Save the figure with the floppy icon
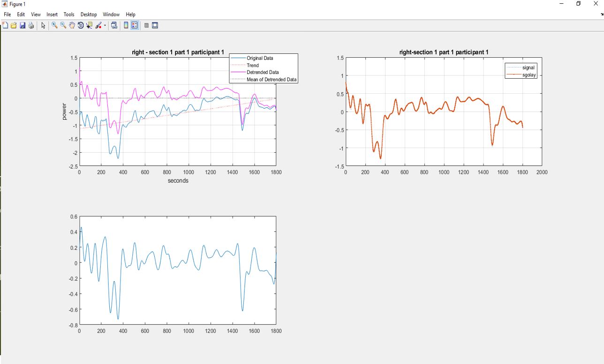This screenshot has height=364, width=604. tap(23, 25)
